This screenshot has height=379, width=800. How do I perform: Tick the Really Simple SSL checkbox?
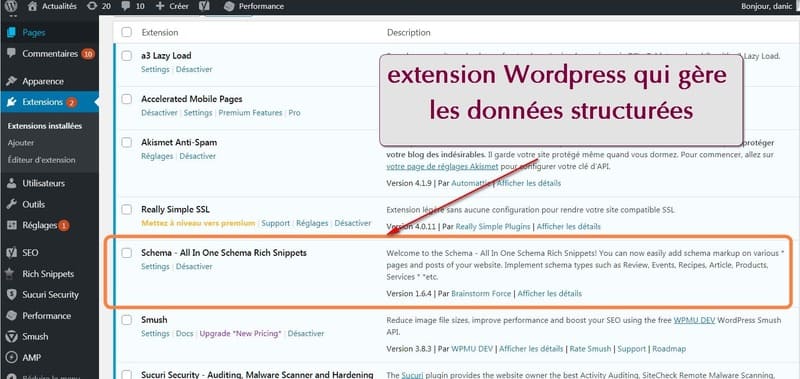(x=127, y=210)
